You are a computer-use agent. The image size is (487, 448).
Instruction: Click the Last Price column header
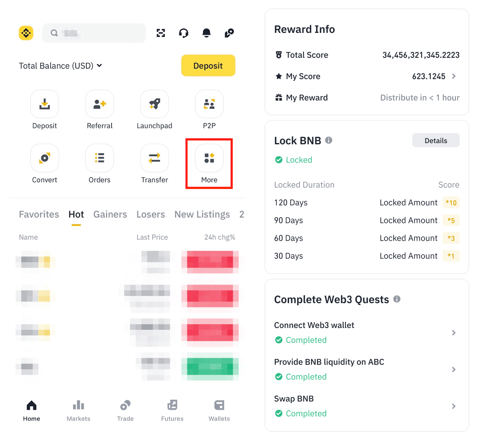coord(152,237)
